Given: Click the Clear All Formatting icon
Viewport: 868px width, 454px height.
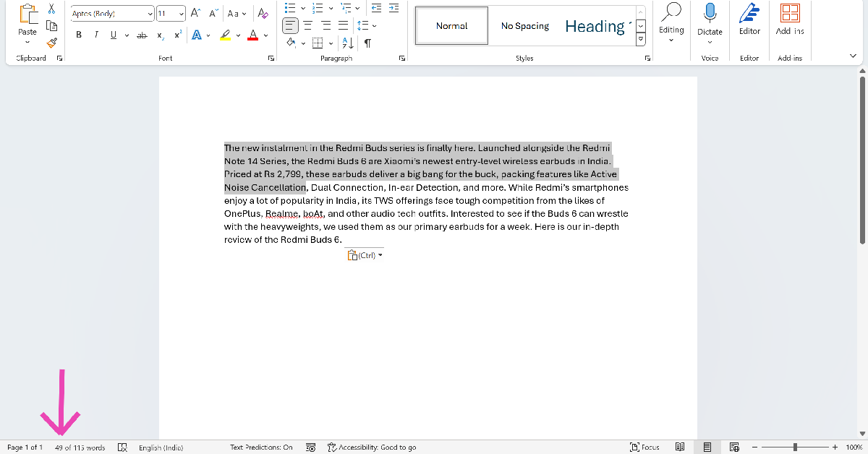Looking at the screenshot, I should point(263,13).
